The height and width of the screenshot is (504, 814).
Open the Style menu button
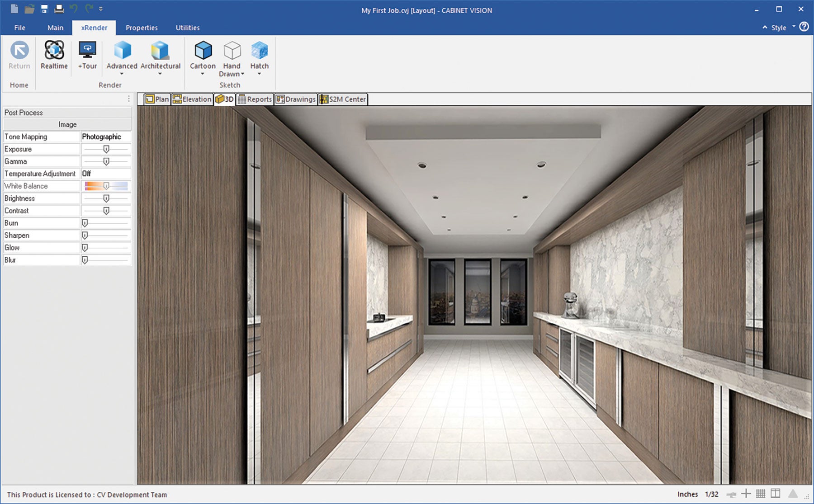click(x=778, y=28)
